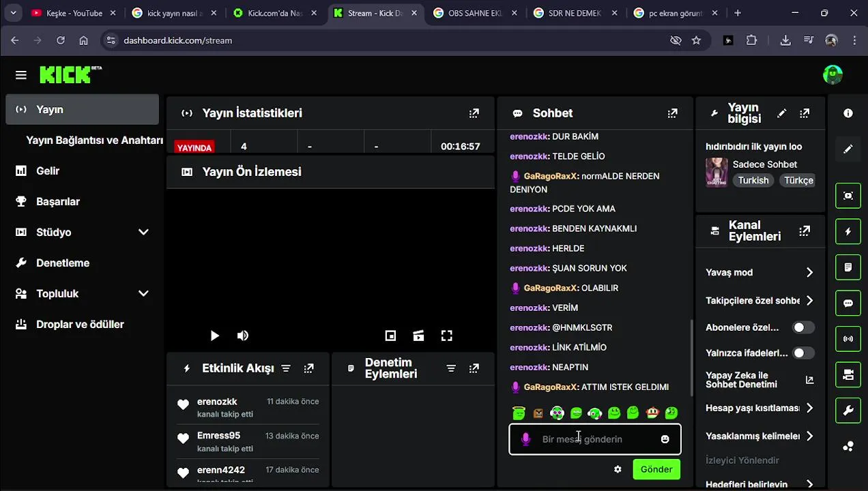
Task: Insert the halo green emote
Action: [519, 413]
